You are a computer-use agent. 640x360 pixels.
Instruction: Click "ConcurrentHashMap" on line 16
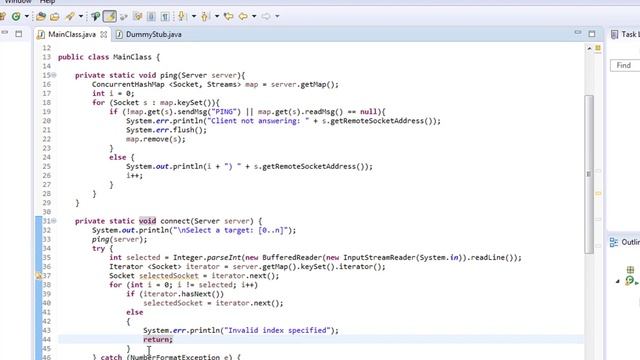(128, 84)
